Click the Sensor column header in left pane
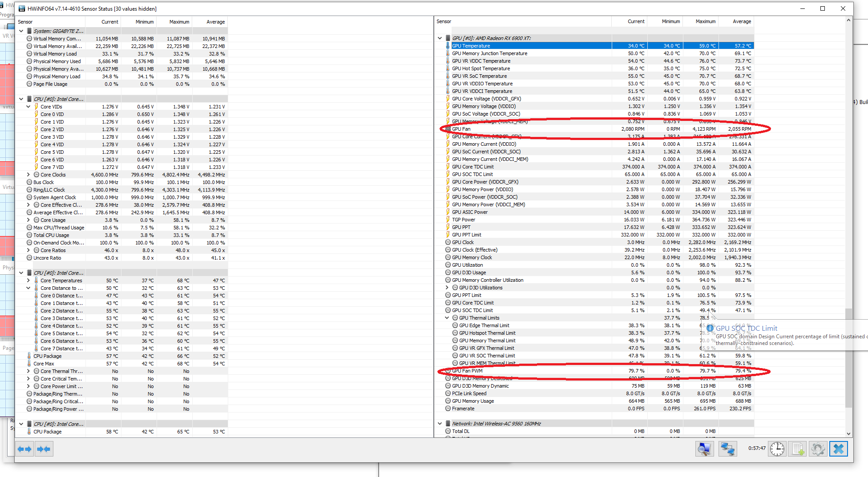 [x=50, y=22]
